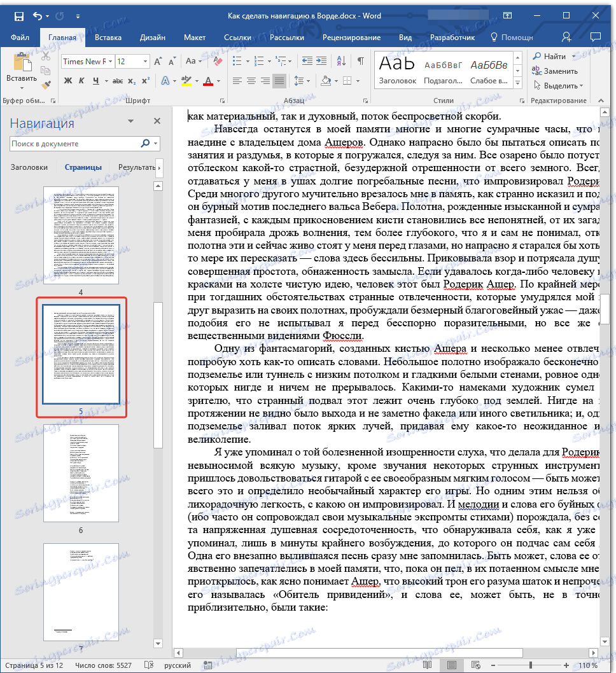Sort text alphabetically A-Z icon
This screenshot has height=673, width=616.
point(341,61)
